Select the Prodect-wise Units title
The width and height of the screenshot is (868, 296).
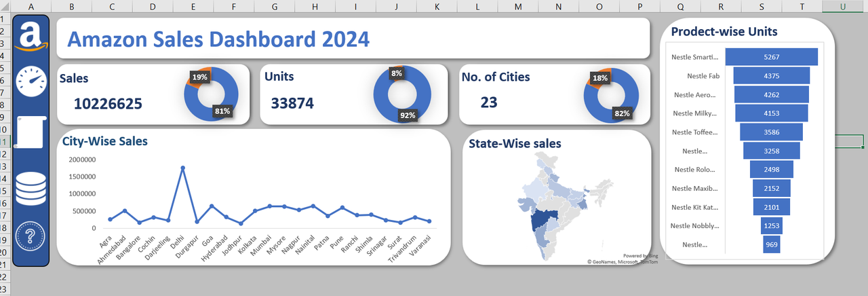(x=724, y=31)
